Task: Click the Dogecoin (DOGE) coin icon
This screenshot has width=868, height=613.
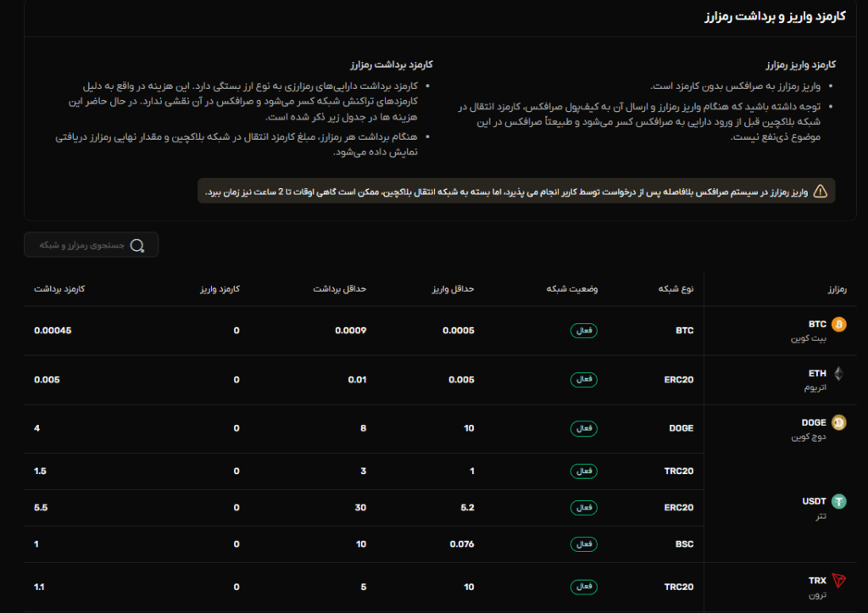Action: tap(839, 423)
